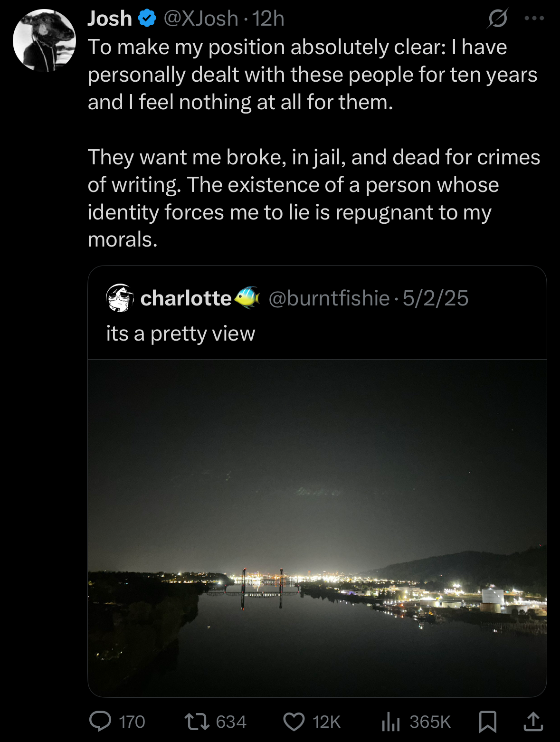This screenshot has width=560, height=742.
Task: Toggle the bookmark icon
Action: pos(488,721)
